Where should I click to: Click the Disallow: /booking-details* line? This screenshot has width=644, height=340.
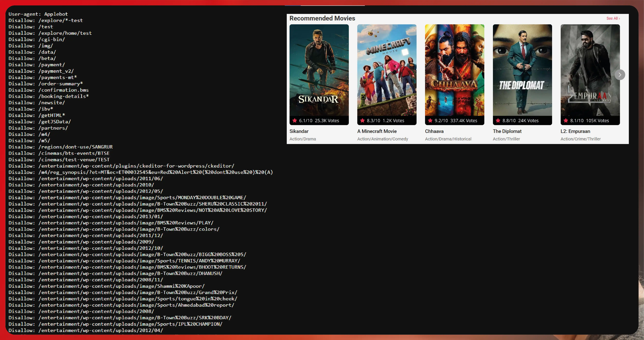point(48,96)
